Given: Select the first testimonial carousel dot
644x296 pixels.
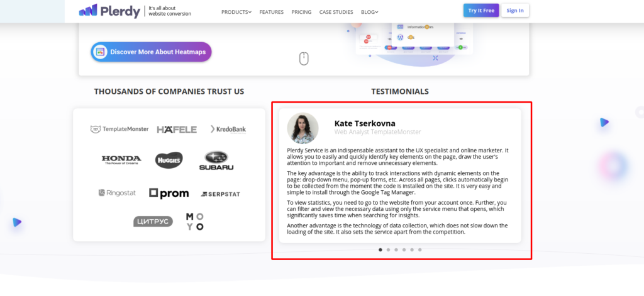Looking at the screenshot, I should point(380,250).
